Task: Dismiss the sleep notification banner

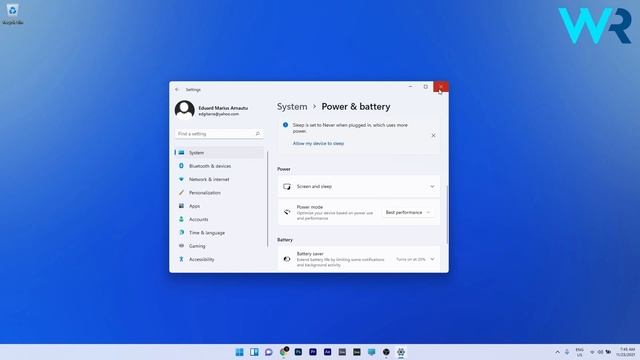Action: pyautogui.click(x=433, y=136)
